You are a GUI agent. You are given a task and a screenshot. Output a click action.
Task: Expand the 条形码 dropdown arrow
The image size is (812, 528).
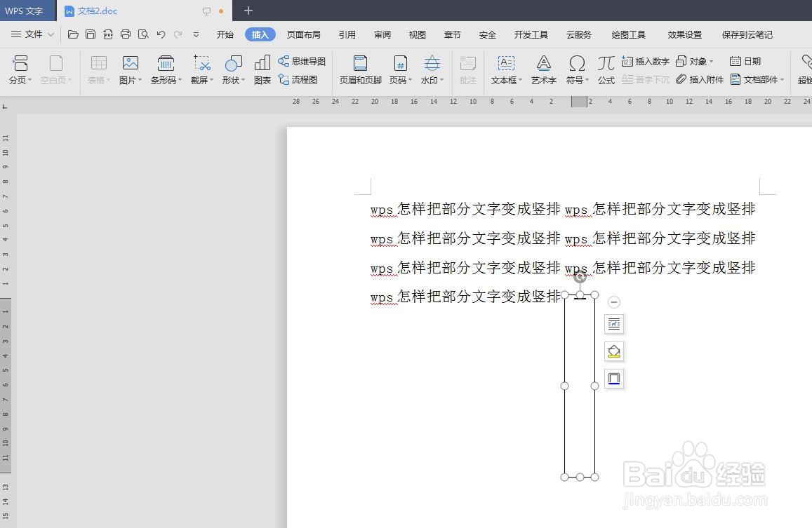point(180,80)
